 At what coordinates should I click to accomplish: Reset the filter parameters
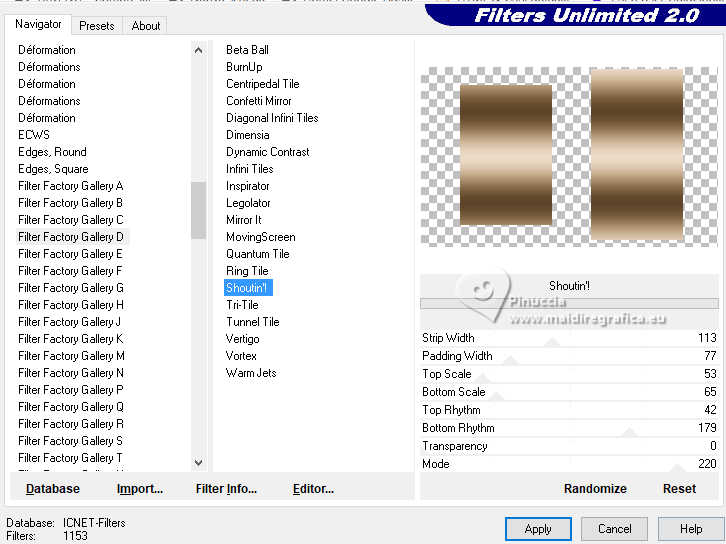point(679,489)
